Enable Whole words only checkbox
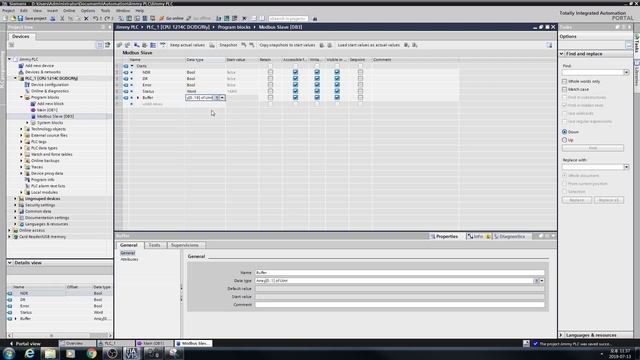This screenshot has width=640, height=360. (x=564, y=81)
